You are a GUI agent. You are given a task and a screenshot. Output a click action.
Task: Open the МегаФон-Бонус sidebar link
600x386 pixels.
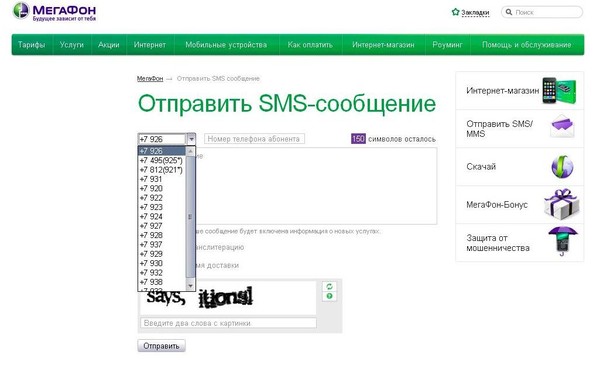tap(497, 205)
